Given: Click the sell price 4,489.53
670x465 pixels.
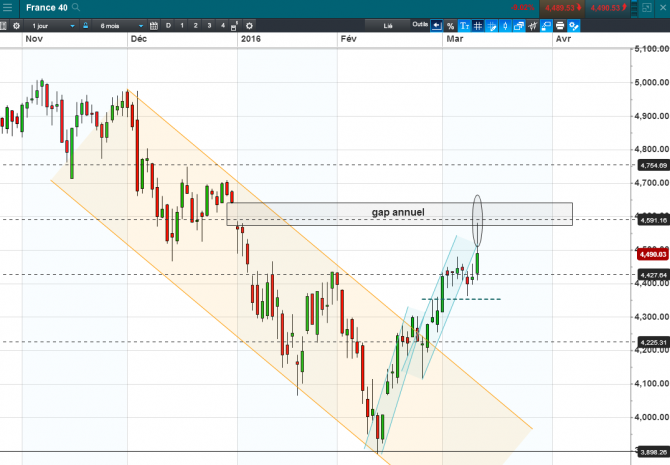Looking at the screenshot, I should [563, 8].
